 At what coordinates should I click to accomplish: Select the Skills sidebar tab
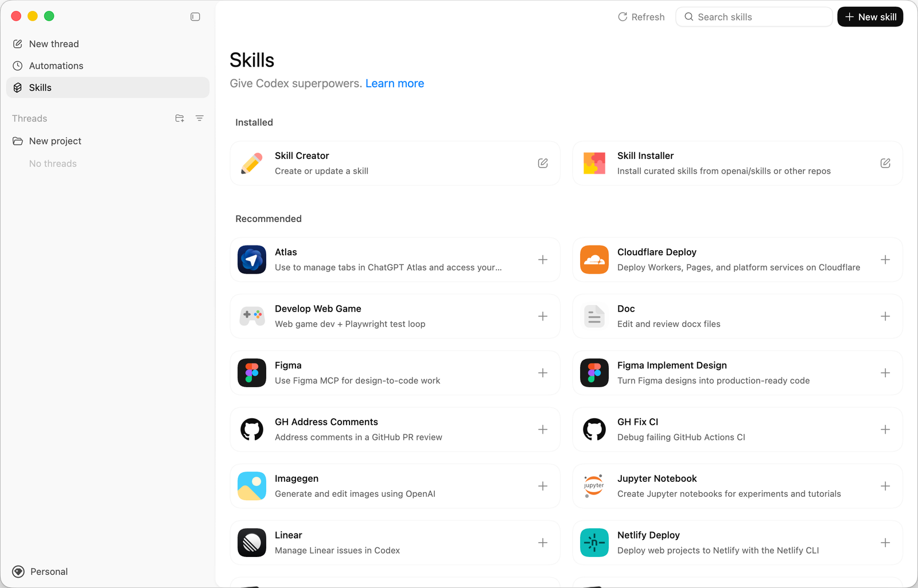click(x=40, y=87)
